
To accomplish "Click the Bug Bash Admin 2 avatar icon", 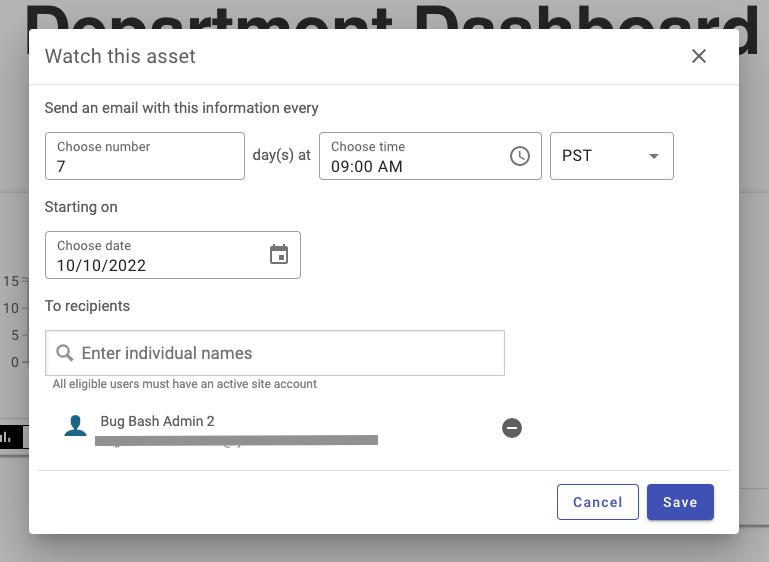I will 76,426.
